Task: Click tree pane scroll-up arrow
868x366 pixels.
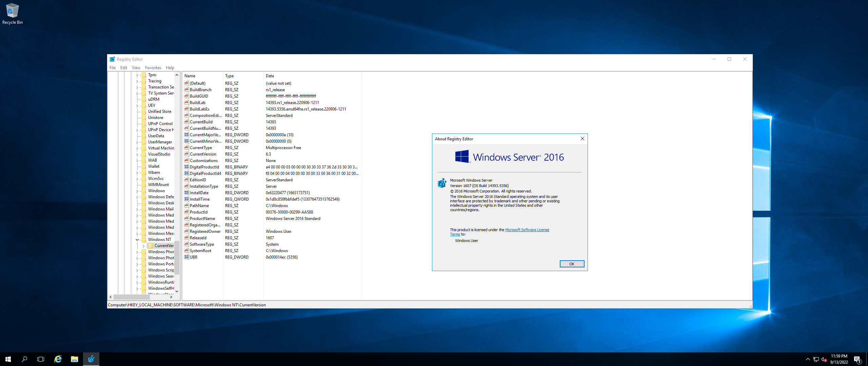Action: pyautogui.click(x=177, y=75)
